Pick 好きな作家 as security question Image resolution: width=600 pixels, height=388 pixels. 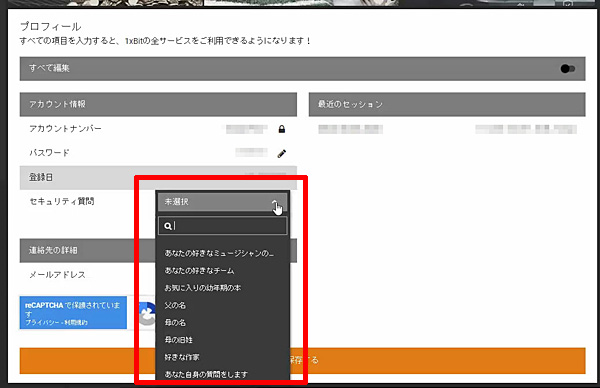point(182,357)
